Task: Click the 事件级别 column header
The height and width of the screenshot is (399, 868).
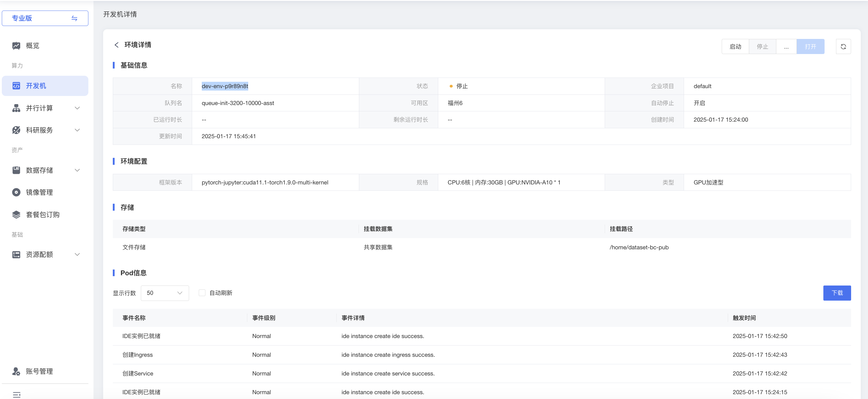Action: [x=264, y=318]
